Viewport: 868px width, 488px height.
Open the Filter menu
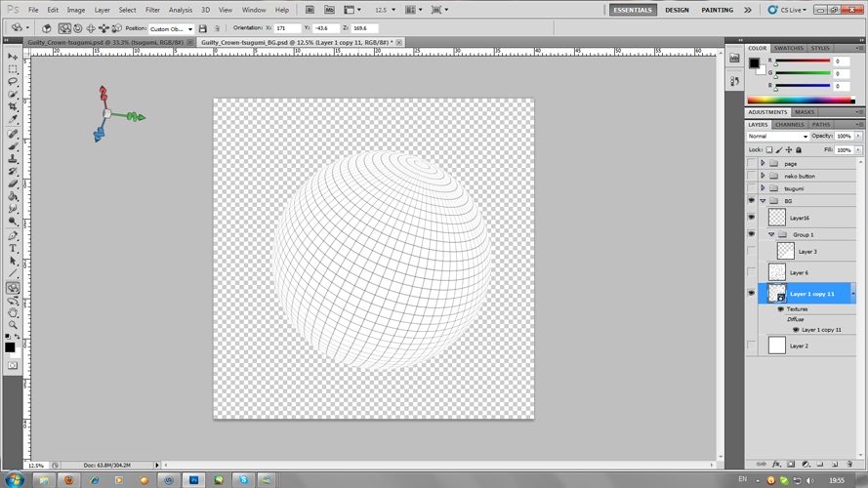click(152, 10)
